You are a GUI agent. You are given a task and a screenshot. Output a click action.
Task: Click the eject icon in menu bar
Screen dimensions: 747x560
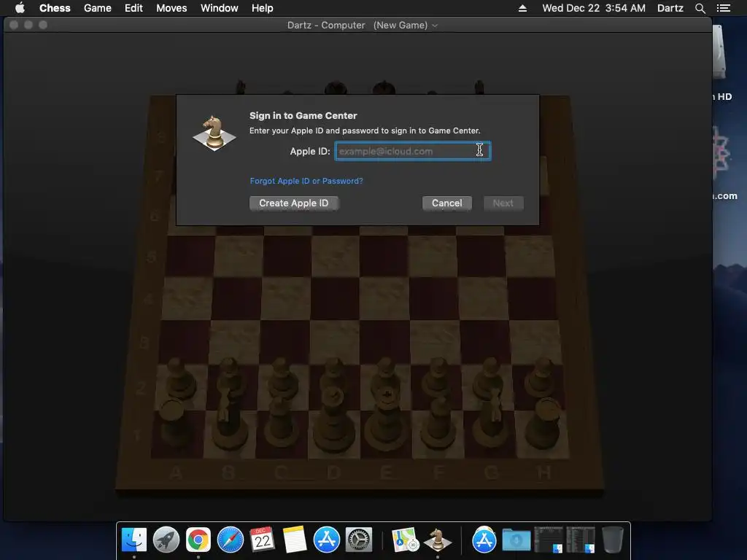tap(522, 8)
